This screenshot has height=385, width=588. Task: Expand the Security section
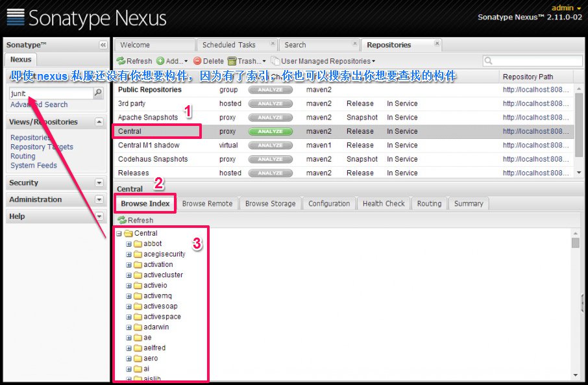pos(99,182)
